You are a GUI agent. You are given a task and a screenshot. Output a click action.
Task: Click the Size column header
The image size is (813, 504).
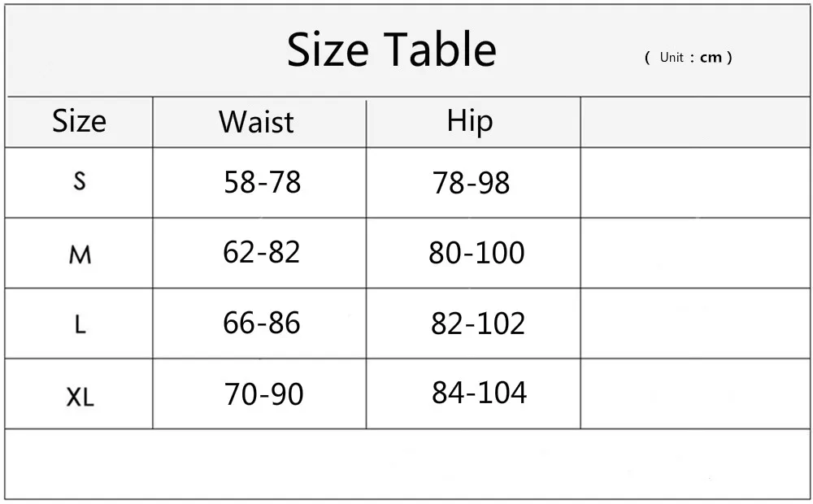80,121
